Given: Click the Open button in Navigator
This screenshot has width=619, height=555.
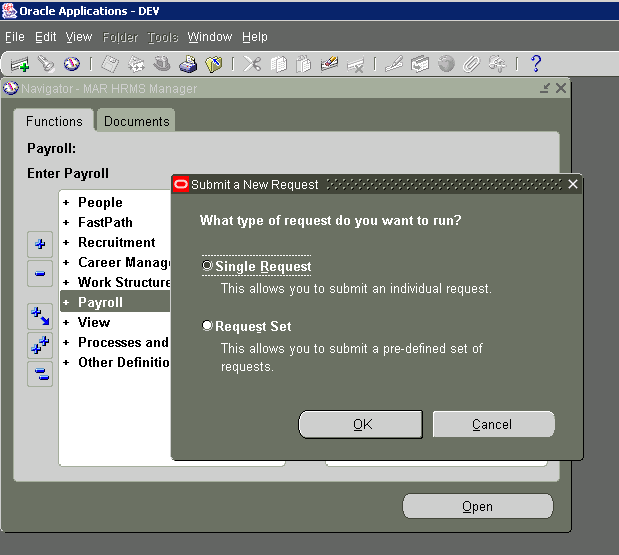Looking at the screenshot, I should (x=478, y=506).
